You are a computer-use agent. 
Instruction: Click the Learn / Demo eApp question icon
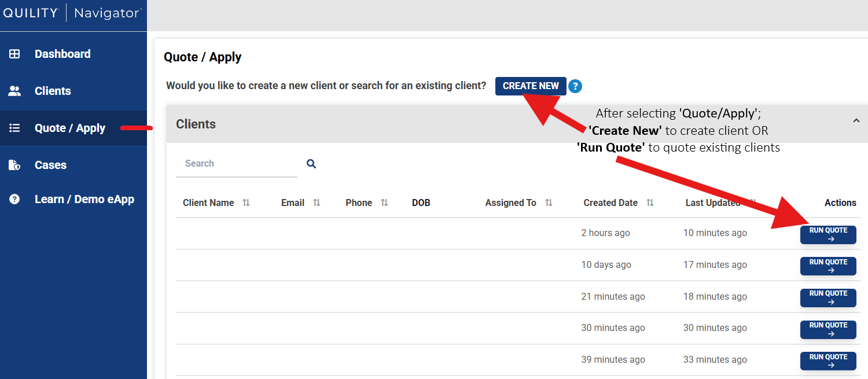[x=14, y=199]
